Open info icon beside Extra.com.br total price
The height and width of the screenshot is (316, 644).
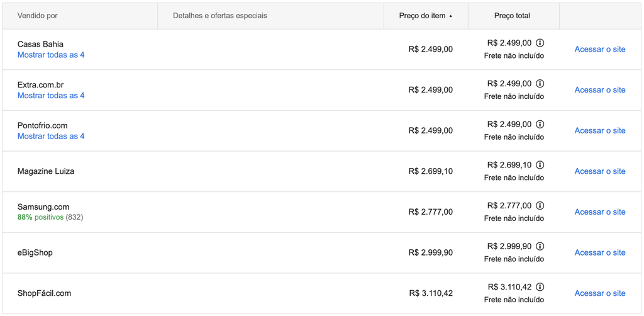(x=540, y=84)
